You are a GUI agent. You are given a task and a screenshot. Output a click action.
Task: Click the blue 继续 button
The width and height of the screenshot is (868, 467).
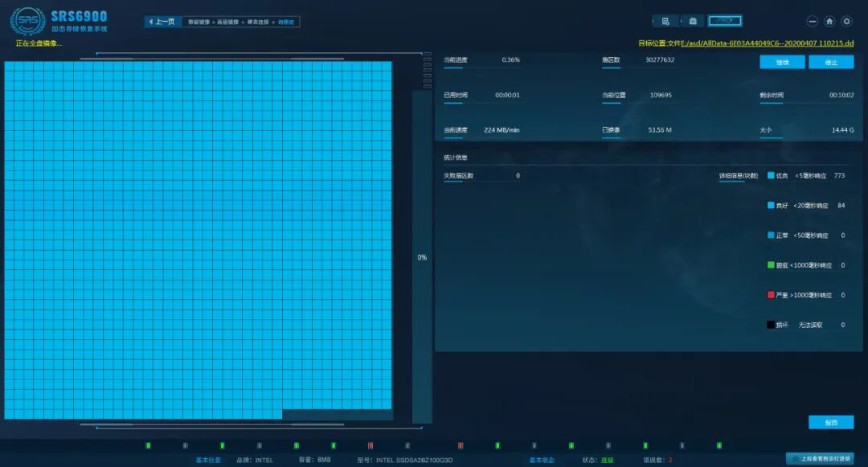tap(782, 62)
